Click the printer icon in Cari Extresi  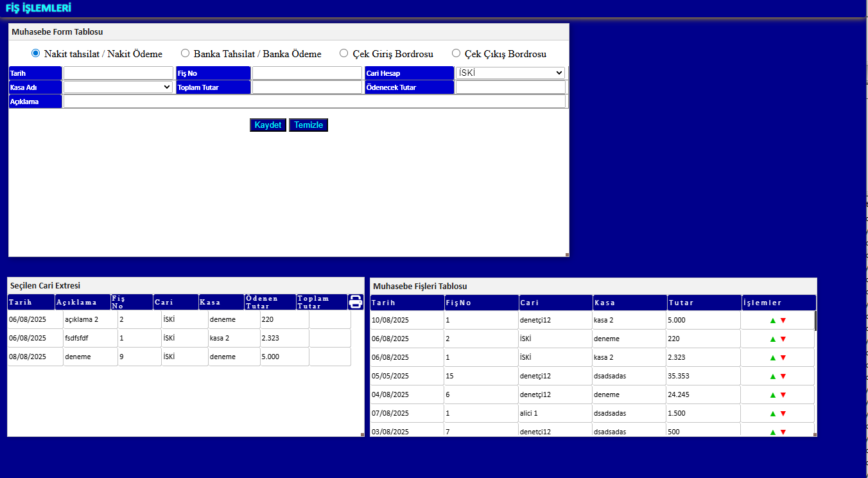(355, 302)
